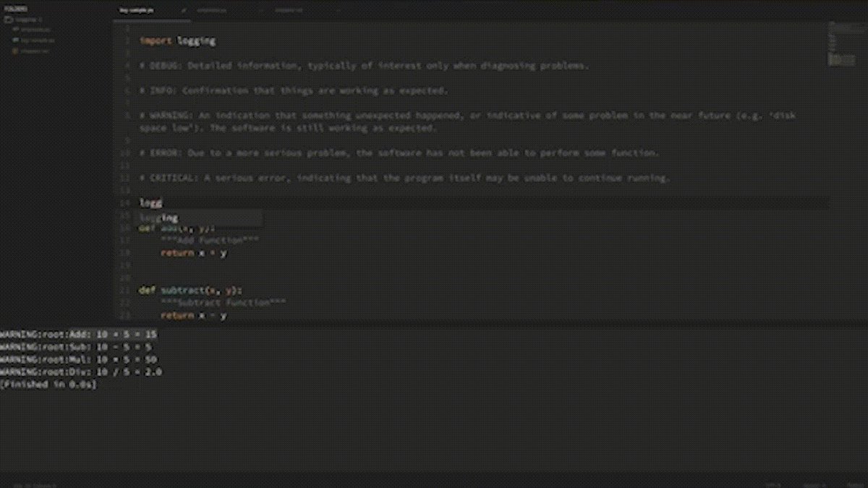Click the 'def subtract(x, y):' line
The height and width of the screenshot is (488, 868).
click(190, 291)
